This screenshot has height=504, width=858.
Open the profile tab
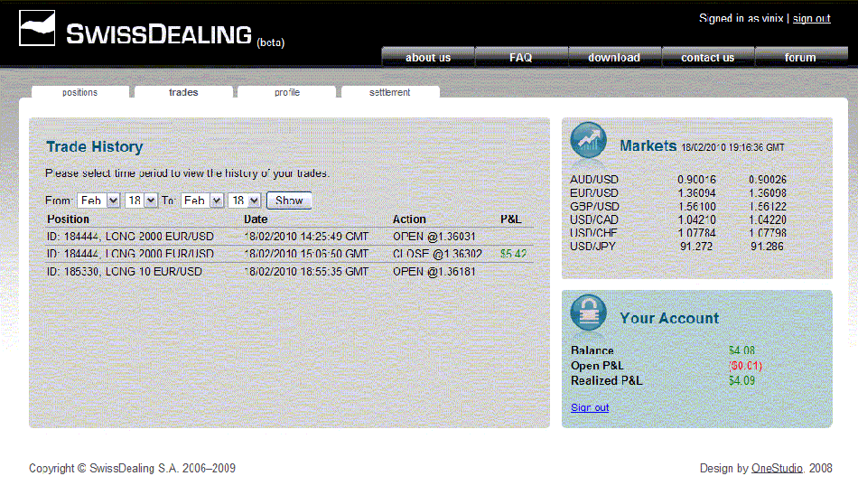pos(287,92)
